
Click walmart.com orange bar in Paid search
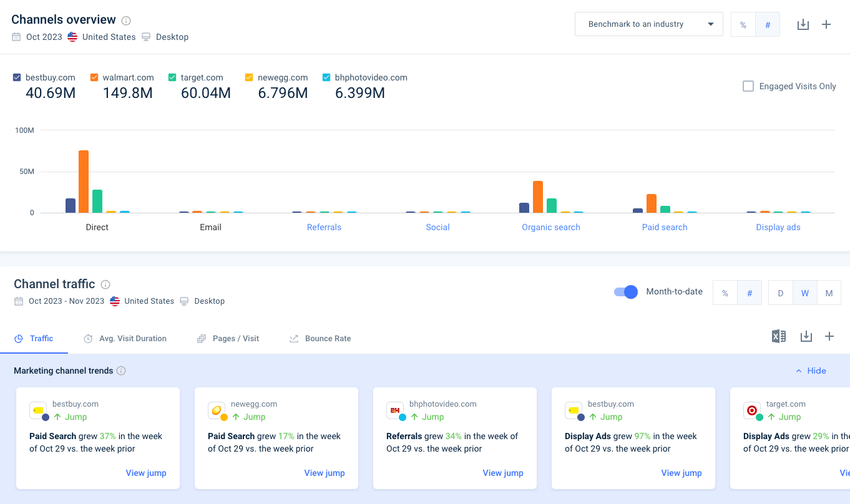pyautogui.click(x=652, y=203)
